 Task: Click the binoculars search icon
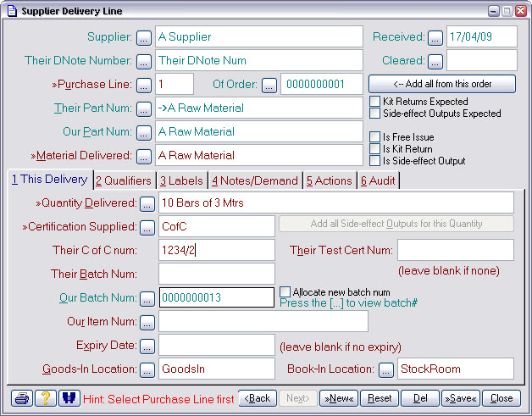coord(66,398)
